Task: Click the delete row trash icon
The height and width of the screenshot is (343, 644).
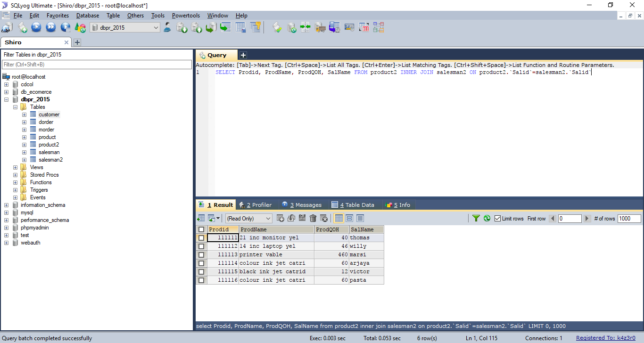Action: (x=313, y=218)
